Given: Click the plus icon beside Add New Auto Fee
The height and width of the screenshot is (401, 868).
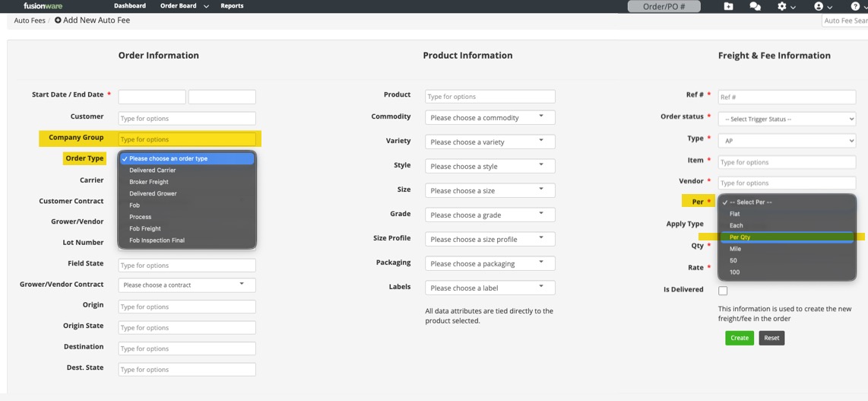Looking at the screenshot, I should 58,21.
